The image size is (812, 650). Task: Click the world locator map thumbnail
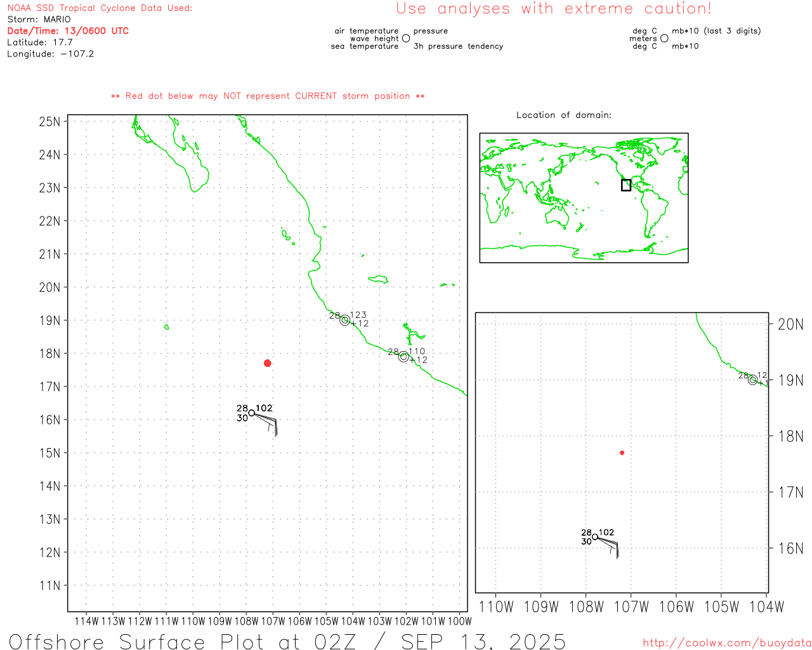pos(584,198)
